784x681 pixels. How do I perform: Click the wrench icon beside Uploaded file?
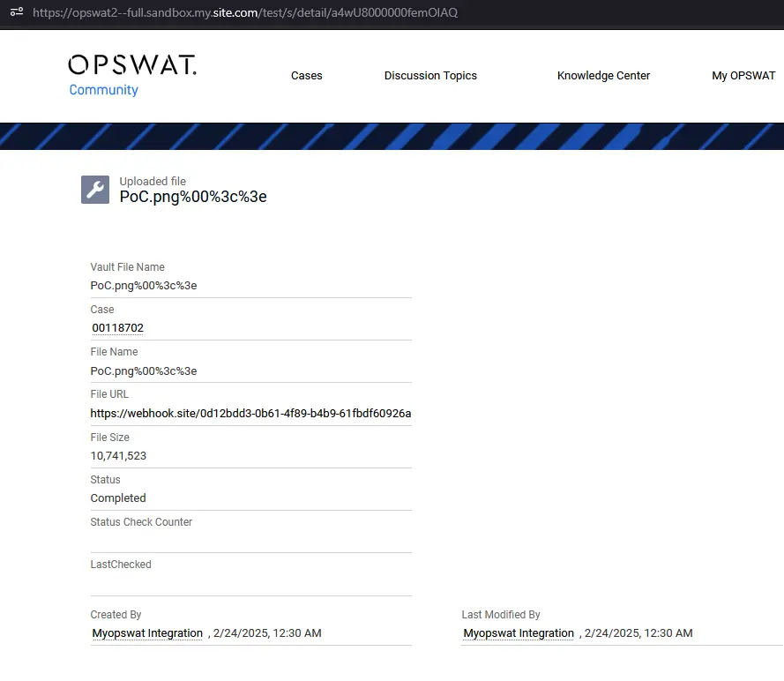pyautogui.click(x=95, y=190)
